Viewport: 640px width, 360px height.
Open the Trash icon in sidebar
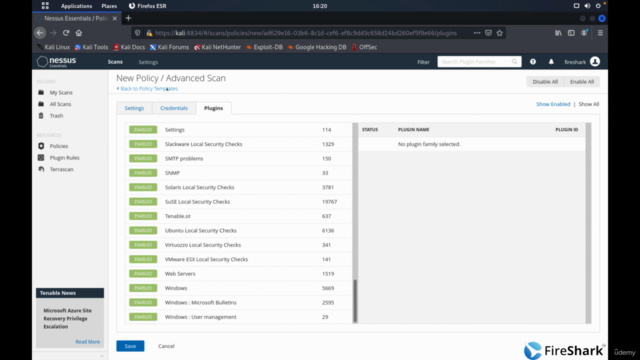41,116
